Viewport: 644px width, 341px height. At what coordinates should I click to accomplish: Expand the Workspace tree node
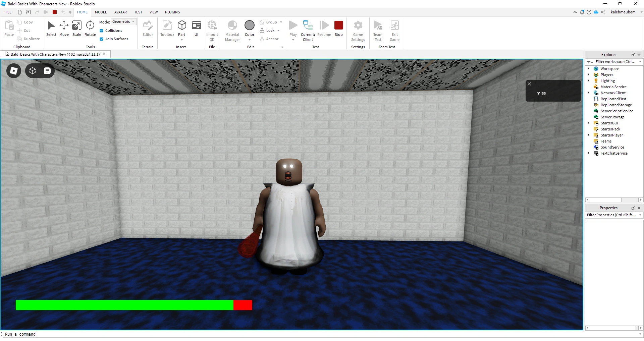click(x=588, y=69)
